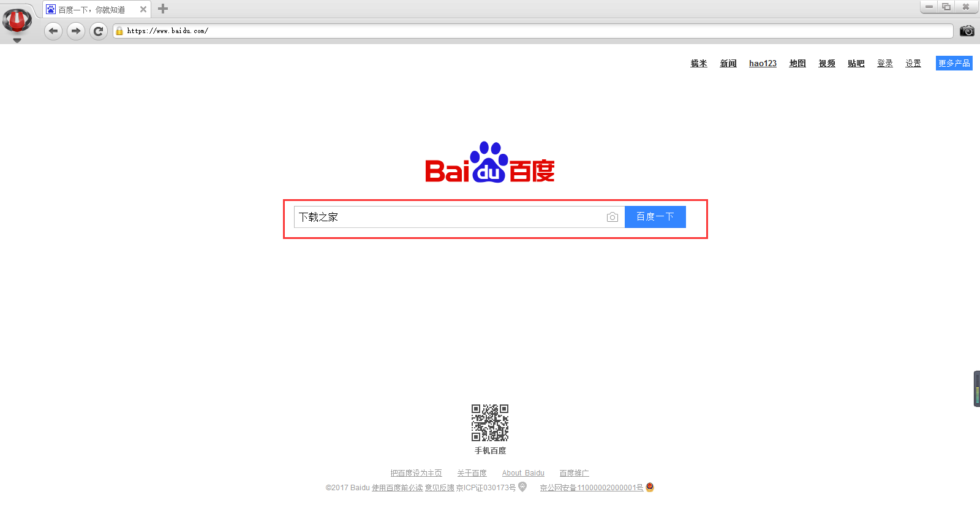980x527 pixels.
Task: Click the padlock icon in address bar
Action: coord(119,31)
